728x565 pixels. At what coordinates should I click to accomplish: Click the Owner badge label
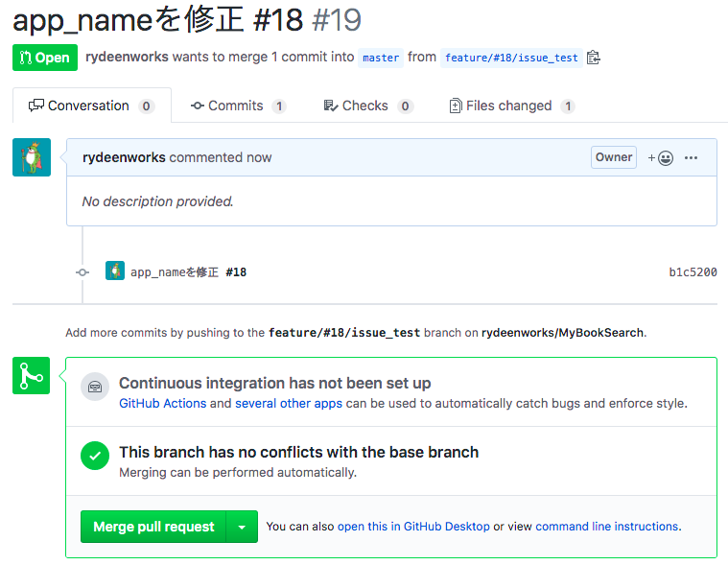(614, 157)
